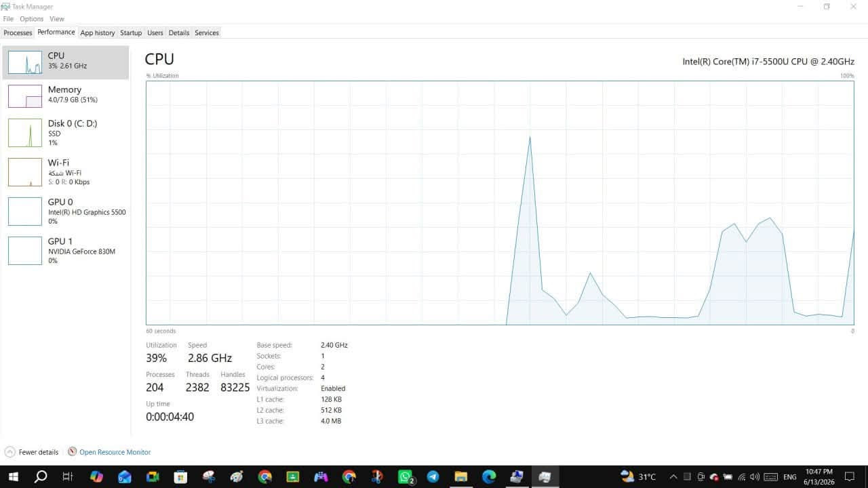The height and width of the screenshot is (488, 868).
Task: Click the 2.86 GHz speed value
Action: (x=210, y=358)
